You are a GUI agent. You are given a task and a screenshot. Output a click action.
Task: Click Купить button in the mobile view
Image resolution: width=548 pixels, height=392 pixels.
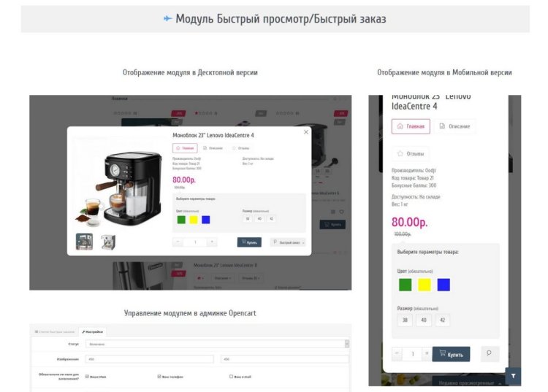[x=451, y=354]
